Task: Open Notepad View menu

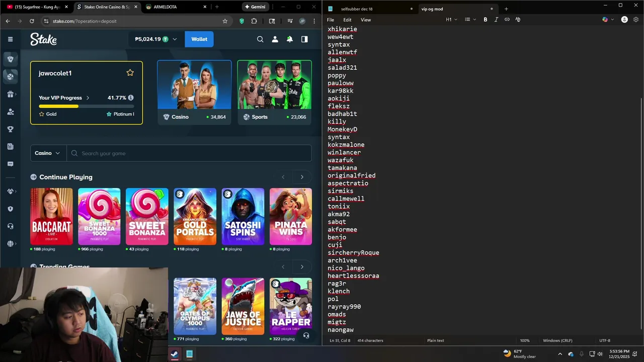Action: (x=366, y=20)
